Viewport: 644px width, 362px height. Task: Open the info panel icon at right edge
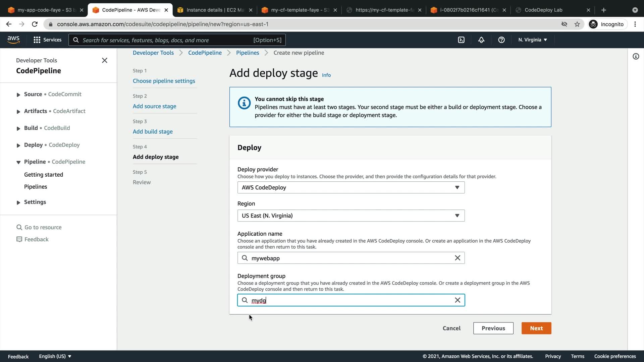tap(636, 56)
